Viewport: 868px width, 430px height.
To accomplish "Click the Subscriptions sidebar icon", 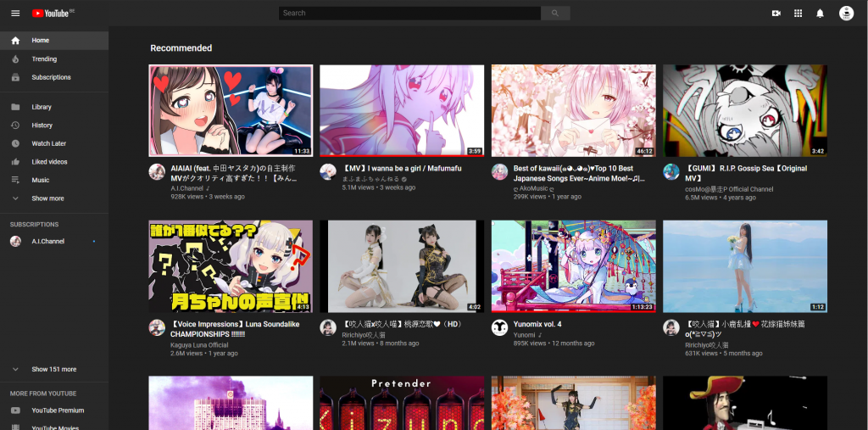I will tap(15, 77).
